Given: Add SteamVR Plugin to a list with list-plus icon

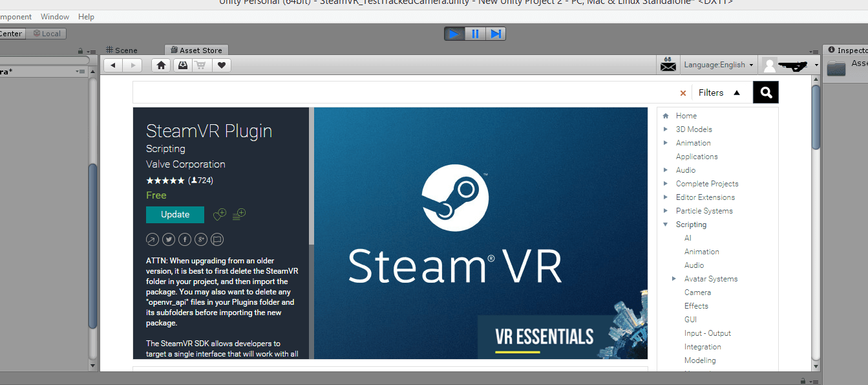Looking at the screenshot, I should pos(239,214).
